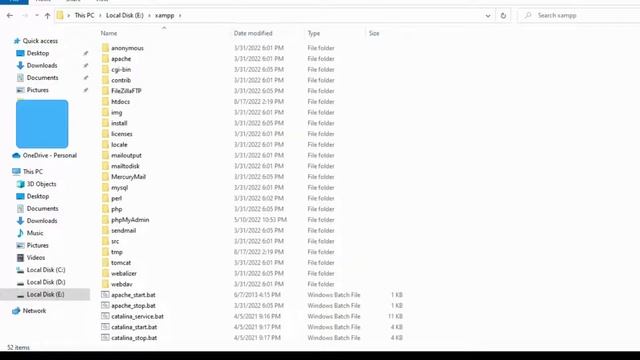
Task: Select the licenses folder name
Action: [x=122, y=134]
